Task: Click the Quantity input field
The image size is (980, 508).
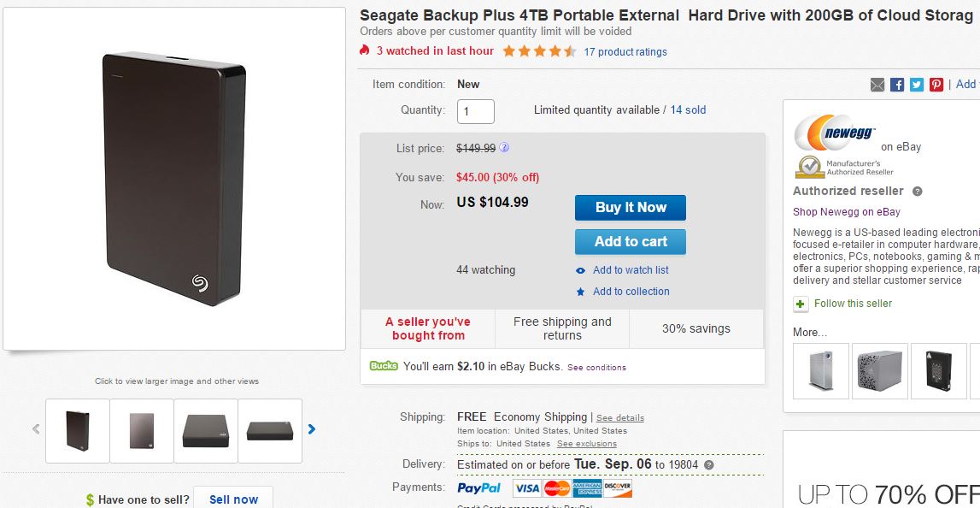Action: (x=476, y=111)
